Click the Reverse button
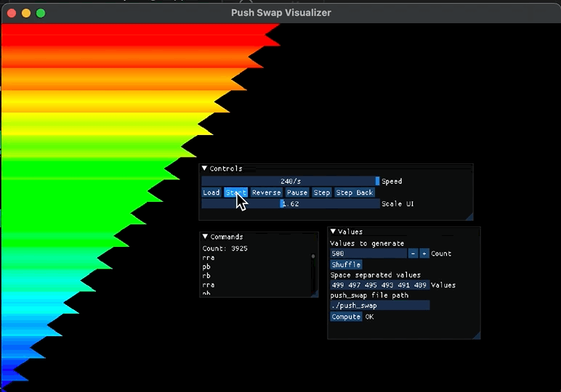 pos(266,192)
